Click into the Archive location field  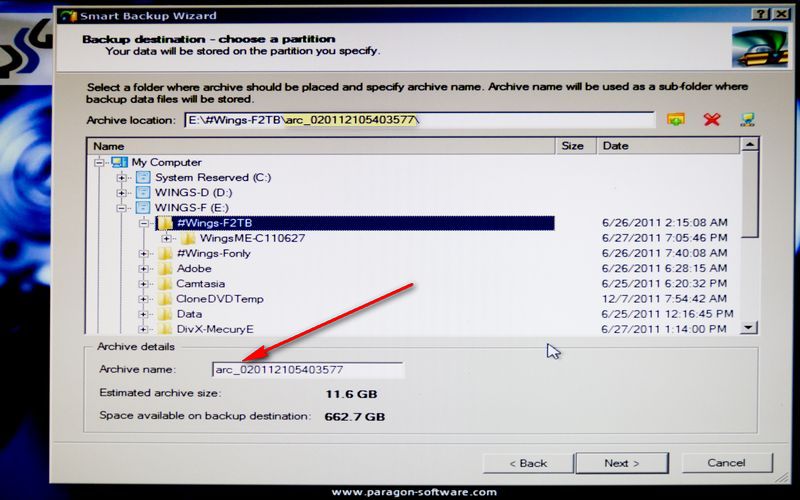[x=419, y=120]
